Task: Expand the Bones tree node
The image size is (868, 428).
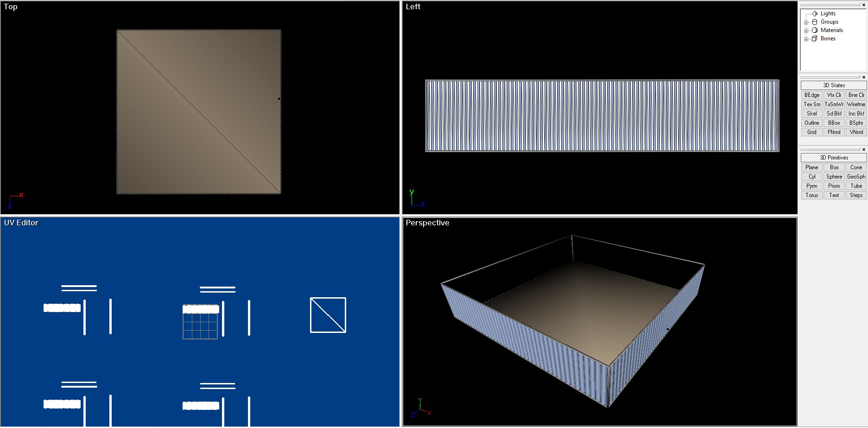Action: point(806,39)
